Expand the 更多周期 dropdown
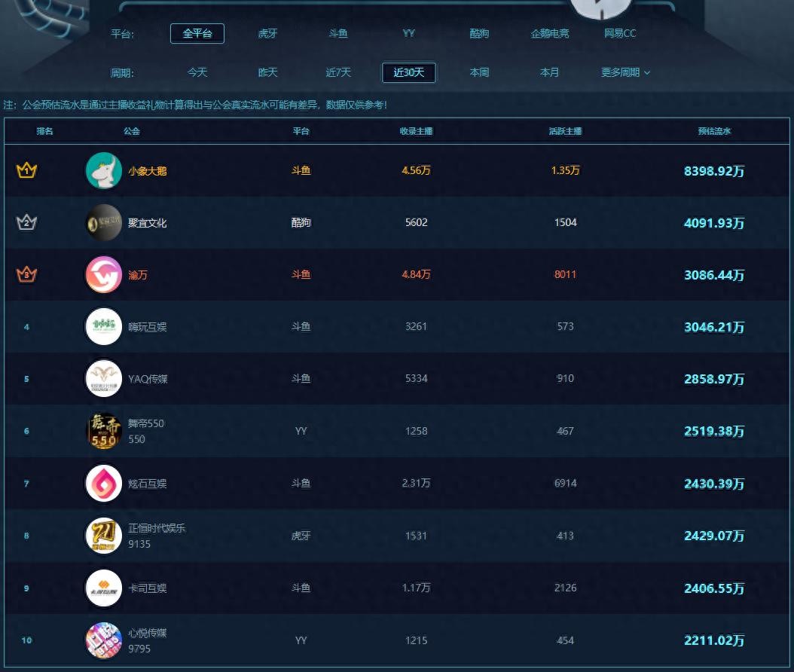This screenshot has width=794, height=672. click(625, 72)
